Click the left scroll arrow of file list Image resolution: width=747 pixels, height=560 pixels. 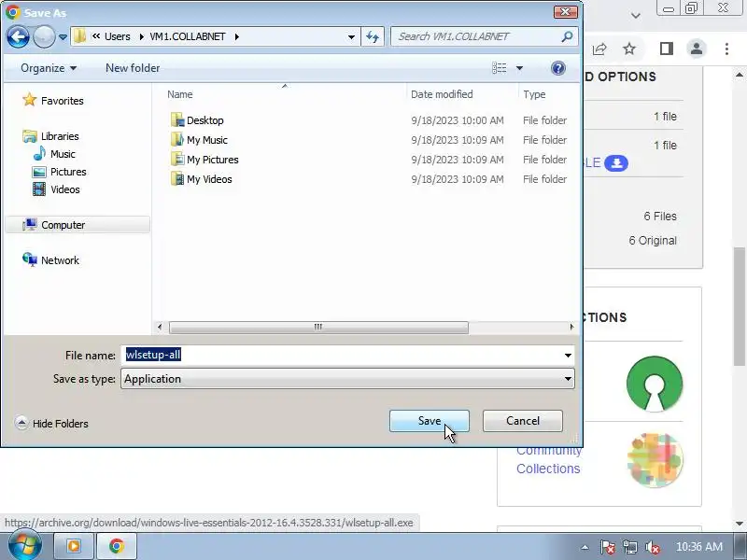(x=160, y=328)
